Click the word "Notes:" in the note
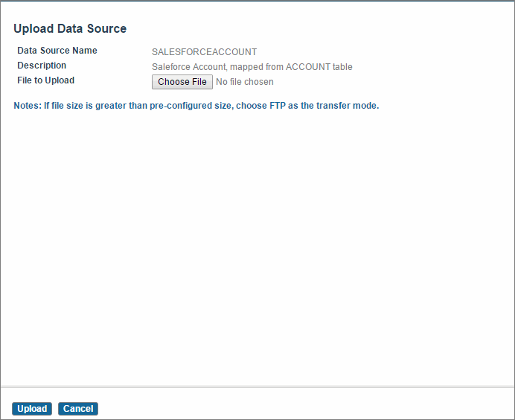Screen dimensions: 515x420 [28, 106]
